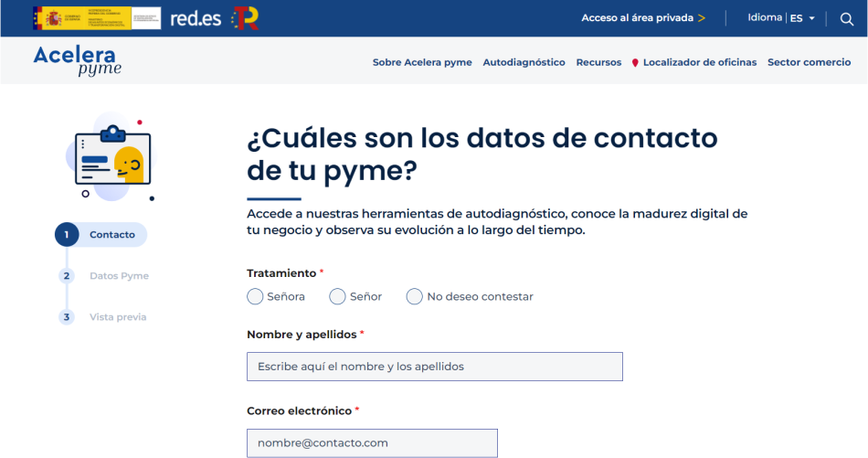This screenshot has width=868, height=458.
Task: Select the Señora radio option
Action: pos(255,296)
